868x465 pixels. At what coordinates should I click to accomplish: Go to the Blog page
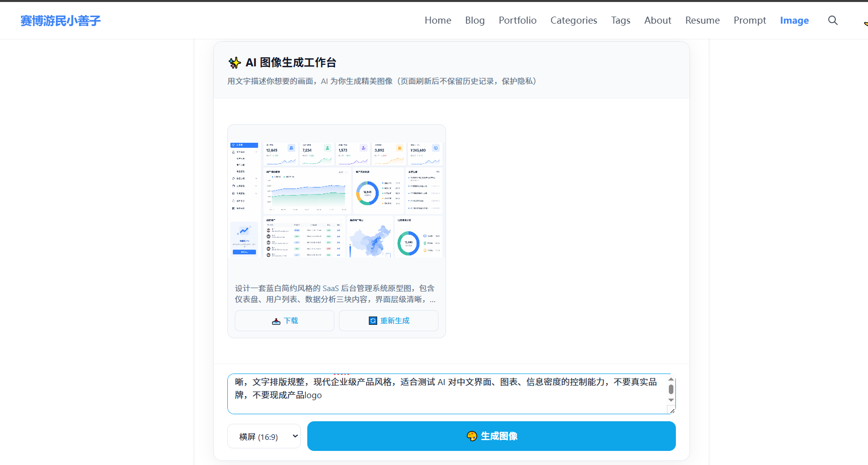(475, 20)
